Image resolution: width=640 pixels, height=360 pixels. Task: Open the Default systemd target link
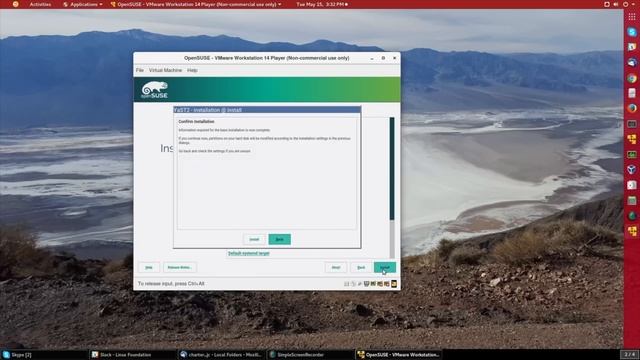pyautogui.click(x=249, y=253)
